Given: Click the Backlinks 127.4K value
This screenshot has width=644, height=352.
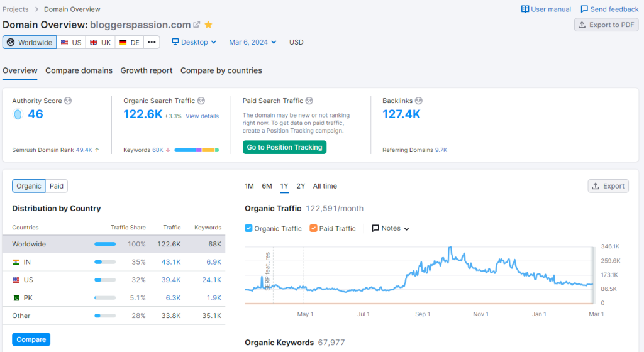Looking at the screenshot, I should 402,114.
